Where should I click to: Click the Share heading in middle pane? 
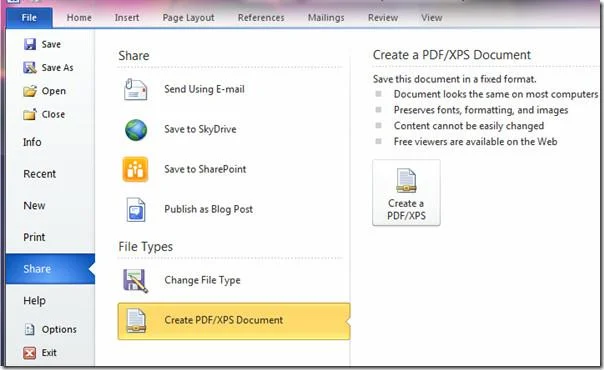click(134, 56)
